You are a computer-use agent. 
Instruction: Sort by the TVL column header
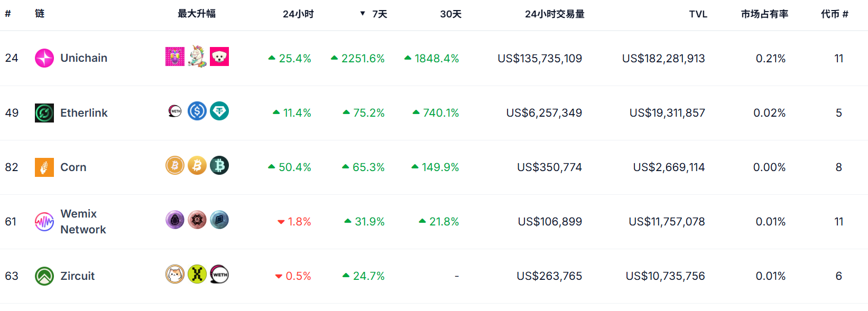click(698, 14)
